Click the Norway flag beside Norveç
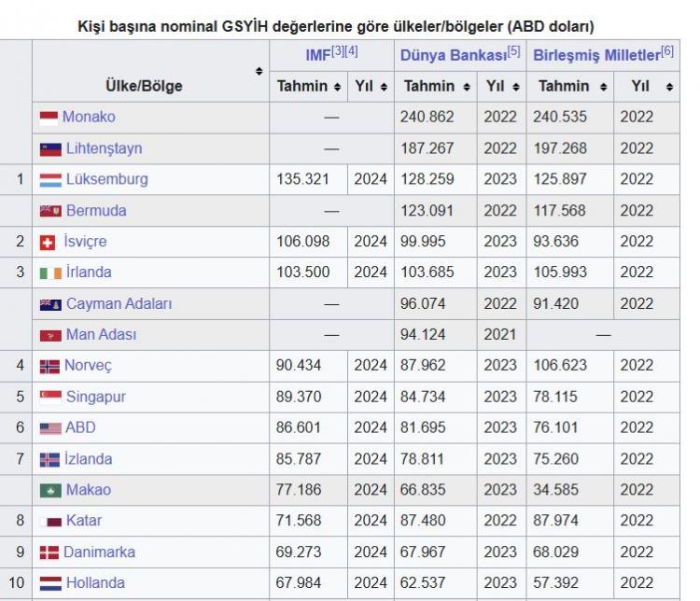This screenshot has width=700, height=601. pos(49,366)
